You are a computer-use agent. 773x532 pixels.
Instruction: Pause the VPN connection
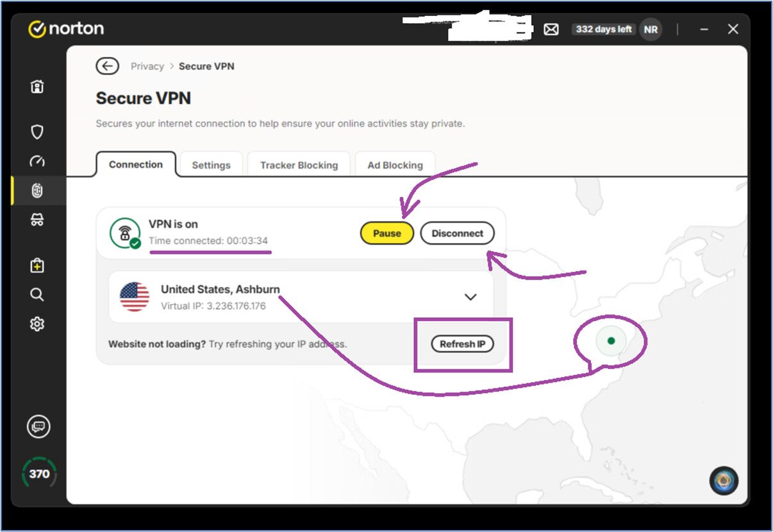(387, 233)
